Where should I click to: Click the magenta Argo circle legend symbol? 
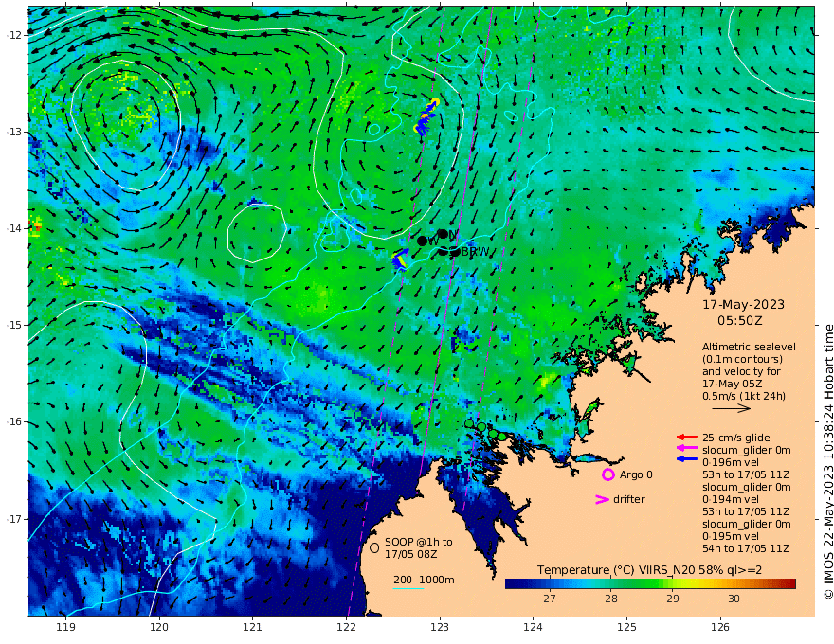pos(607,474)
